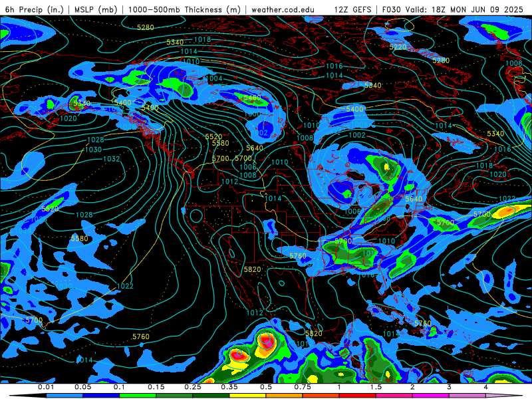Click the '4' legend value

(x=485, y=387)
